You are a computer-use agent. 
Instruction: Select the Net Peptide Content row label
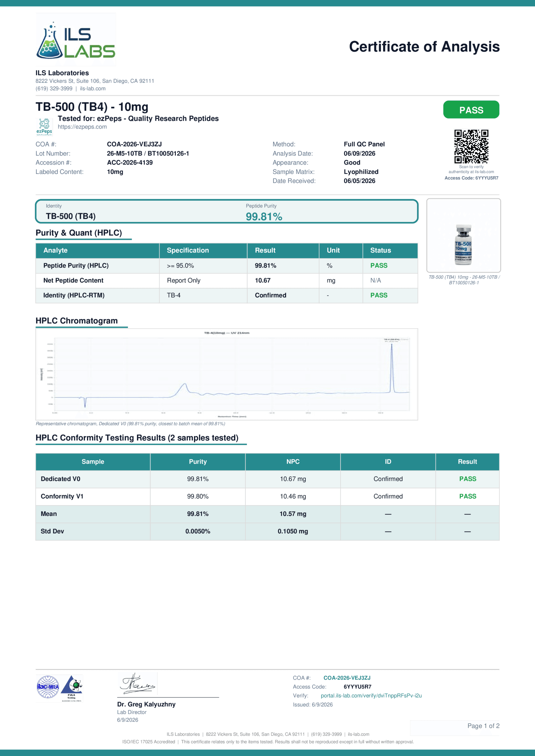[73, 280]
